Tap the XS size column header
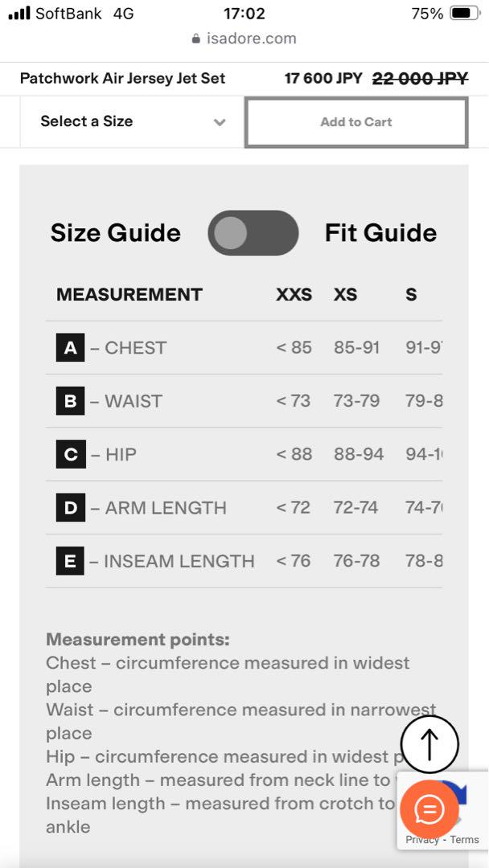The height and width of the screenshot is (868, 489). [x=346, y=294]
